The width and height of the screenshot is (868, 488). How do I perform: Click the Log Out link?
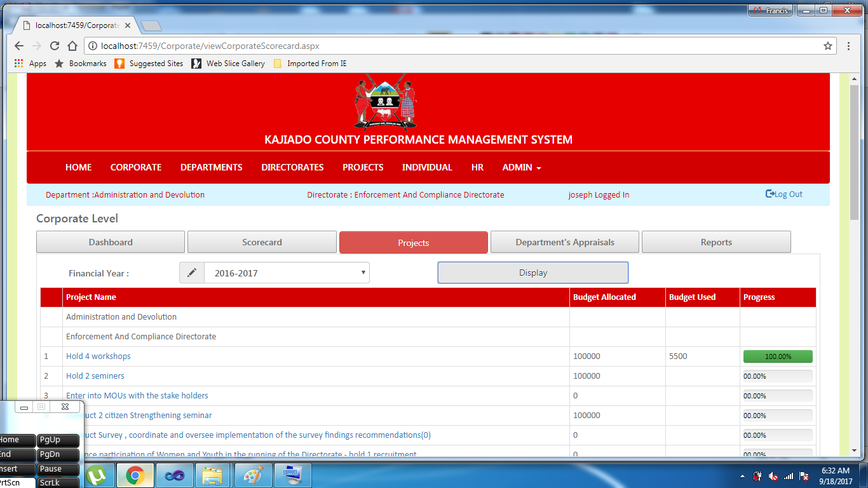click(x=784, y=194)
